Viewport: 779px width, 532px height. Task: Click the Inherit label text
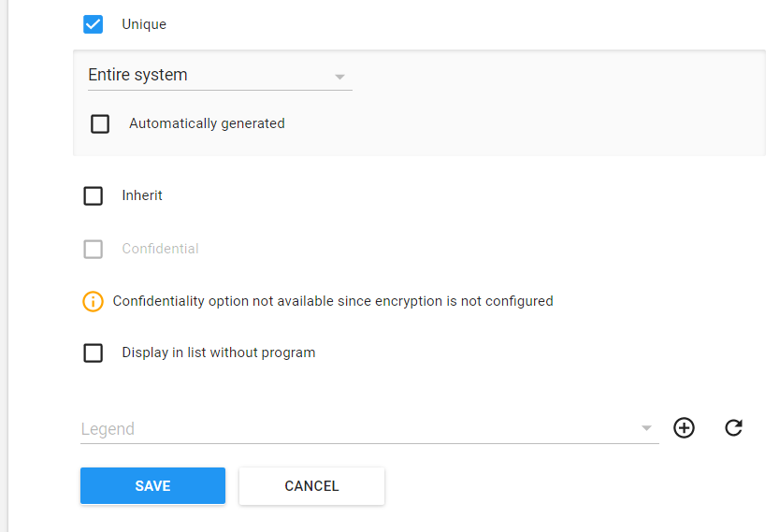click(x=142, y=195)
